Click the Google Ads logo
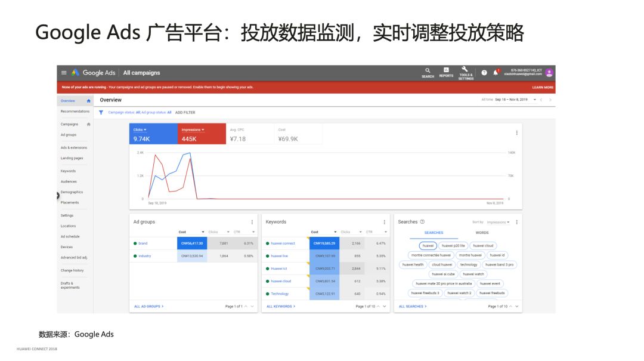 [x=94, y=73]
